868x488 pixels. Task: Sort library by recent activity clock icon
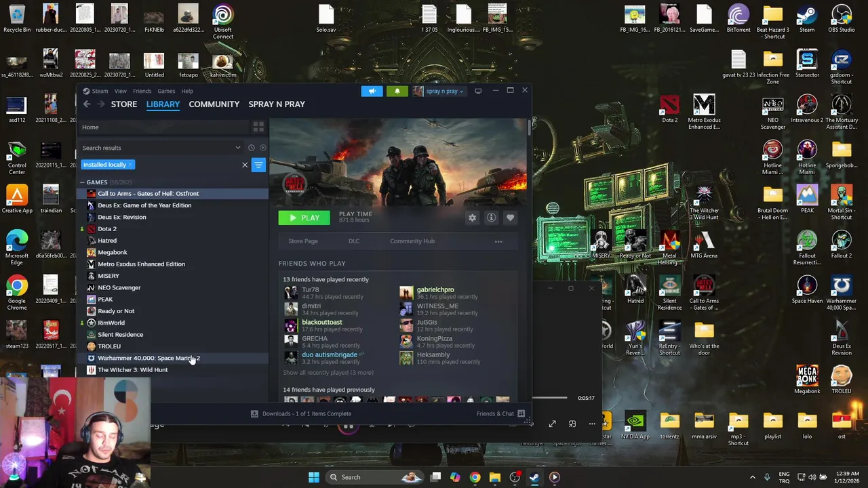coord(252,148)
